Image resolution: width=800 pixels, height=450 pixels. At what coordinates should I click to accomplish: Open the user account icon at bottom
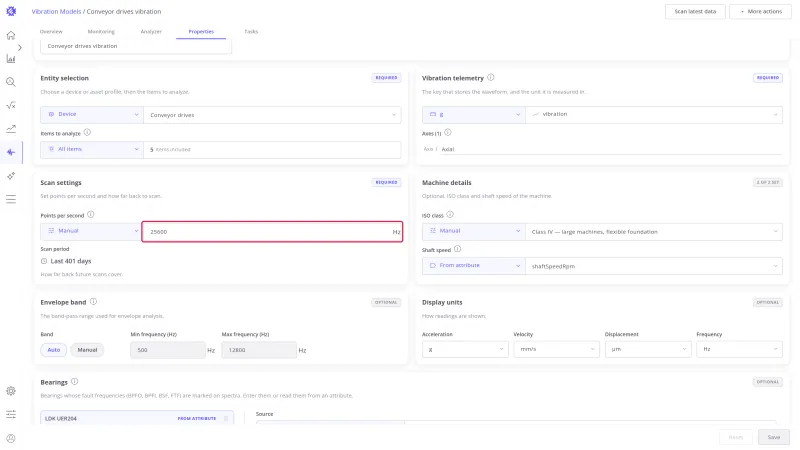(x=11, y=438)
